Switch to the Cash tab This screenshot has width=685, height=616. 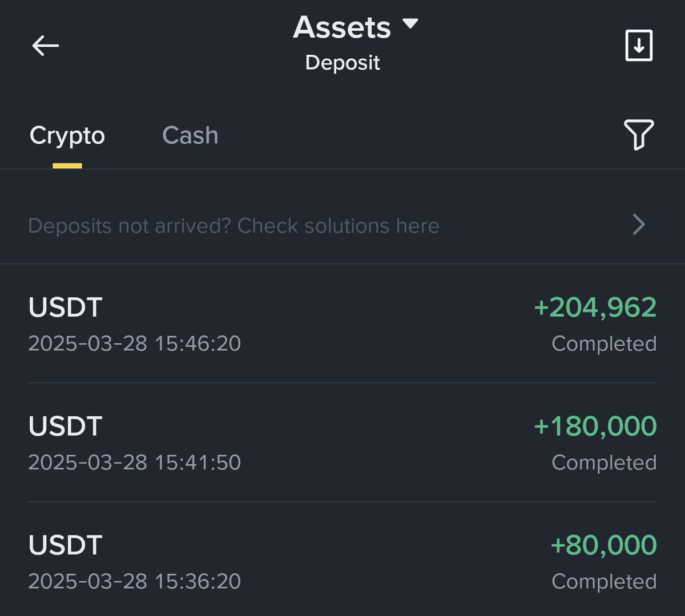pyautogui.click(x=190, y=136)
